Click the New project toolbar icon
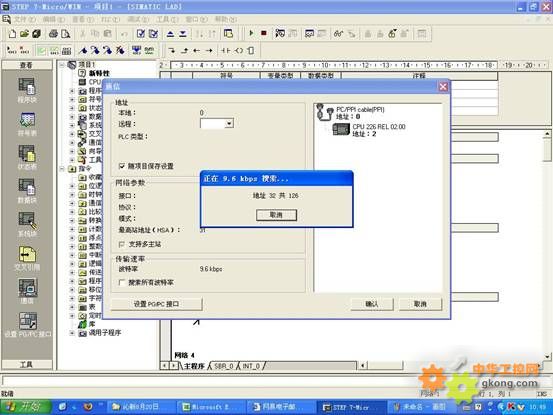 coord(12,33)
